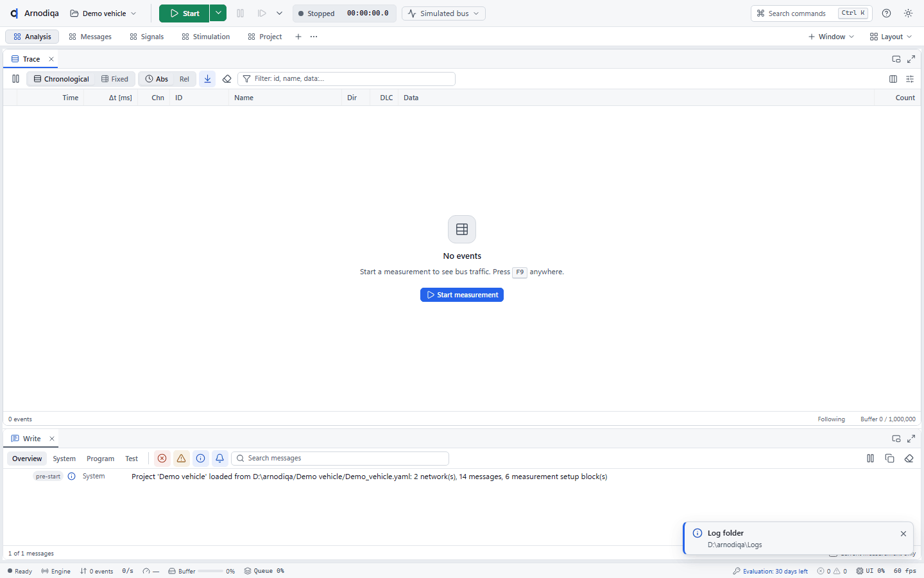The width and height of the screenshot is (924, 578).
Task: Clear the Trace view with the eraser icon
Action: coord(227,79)
